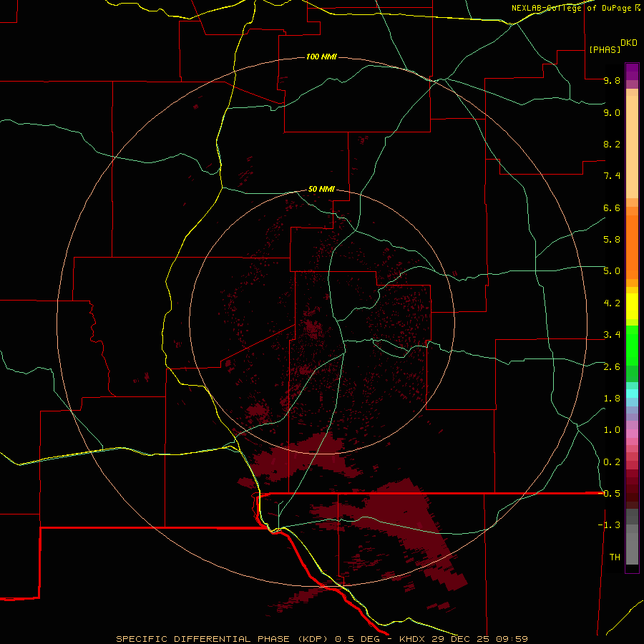
Task: Click the -0.5 scale value
Action: click(609, 494)
